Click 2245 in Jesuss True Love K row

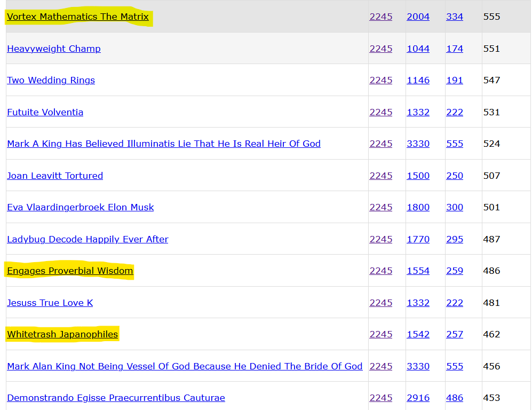point(380,302)
